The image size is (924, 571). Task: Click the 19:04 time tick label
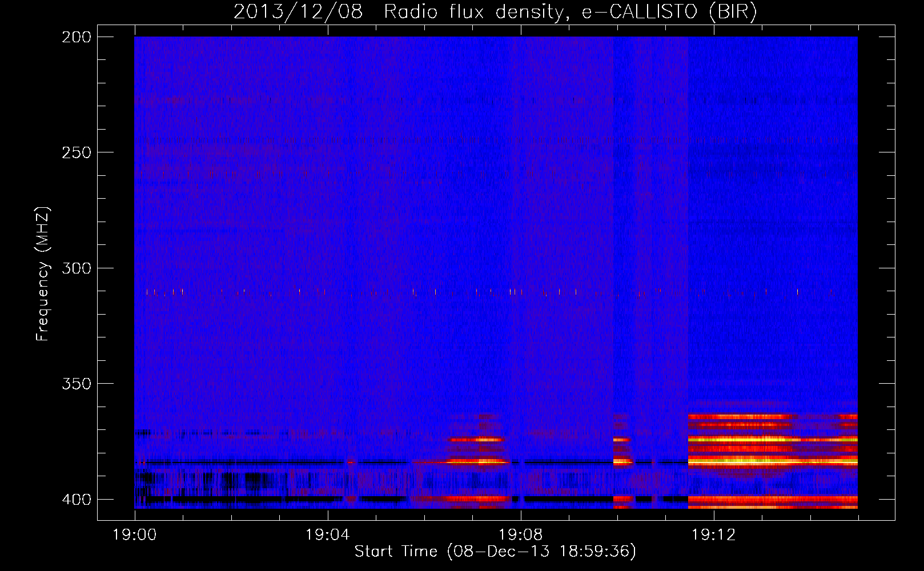click(327, 535)
